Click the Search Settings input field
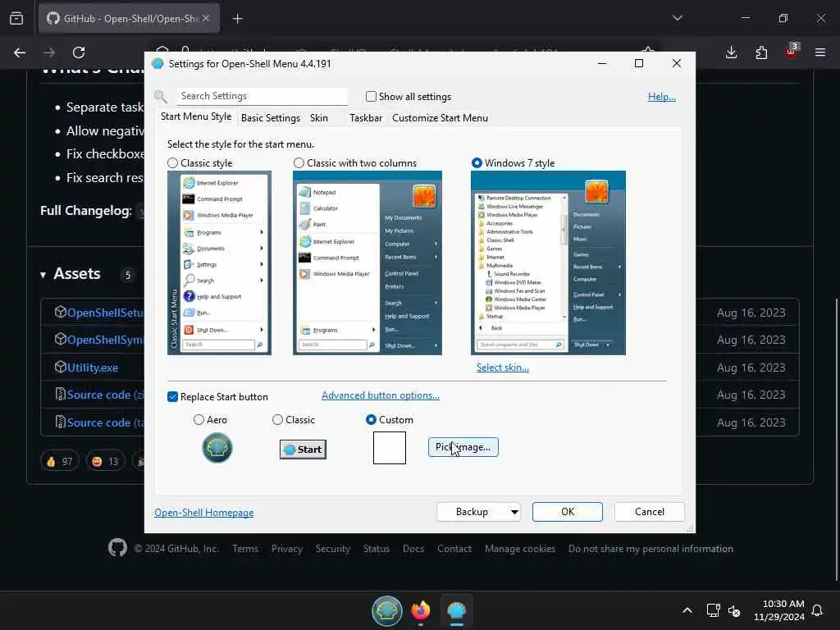The height and width of the screenshot is (630, 840). pyautogui.click(x=262, y=97)
